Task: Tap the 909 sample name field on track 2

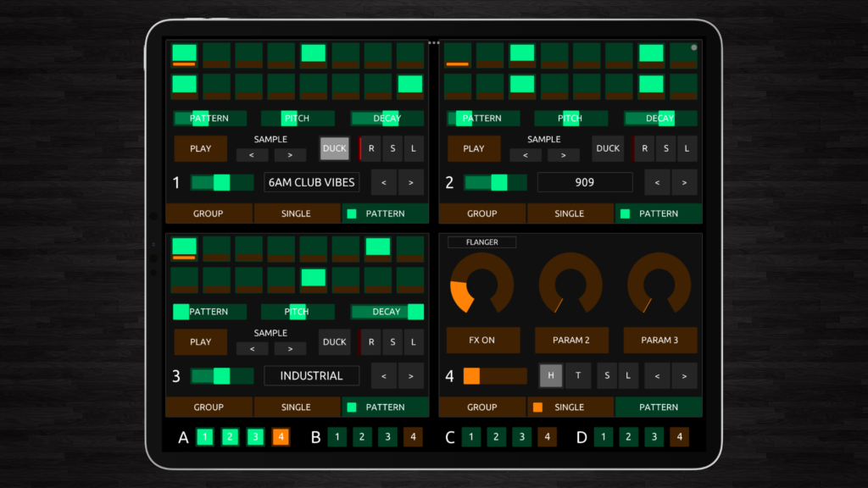Action: [585, 182]
